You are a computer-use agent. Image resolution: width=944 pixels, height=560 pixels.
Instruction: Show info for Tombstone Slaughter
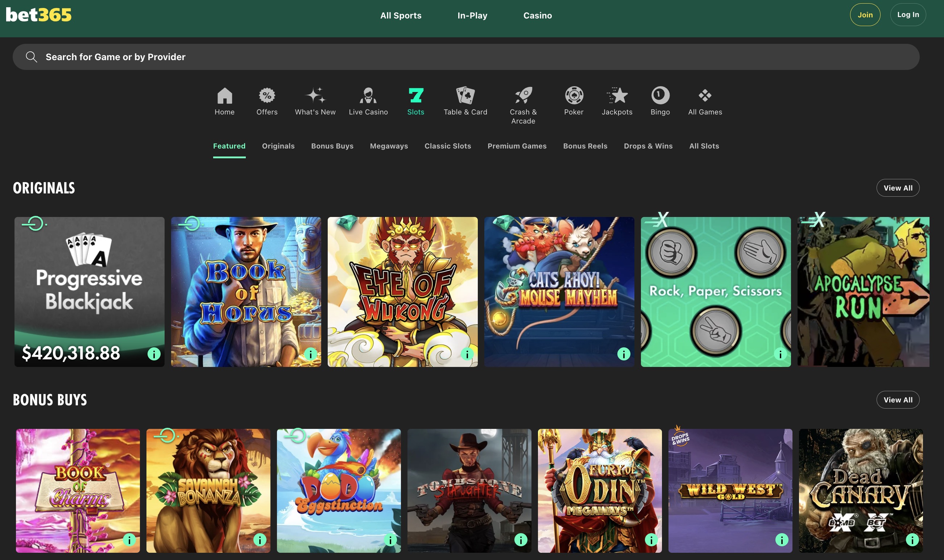(x=521, y=540)
